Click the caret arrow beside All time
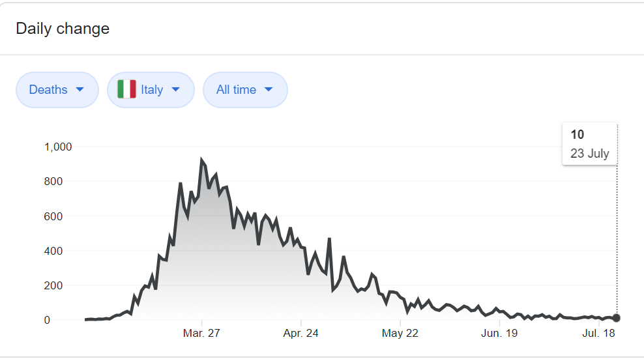 268,90
